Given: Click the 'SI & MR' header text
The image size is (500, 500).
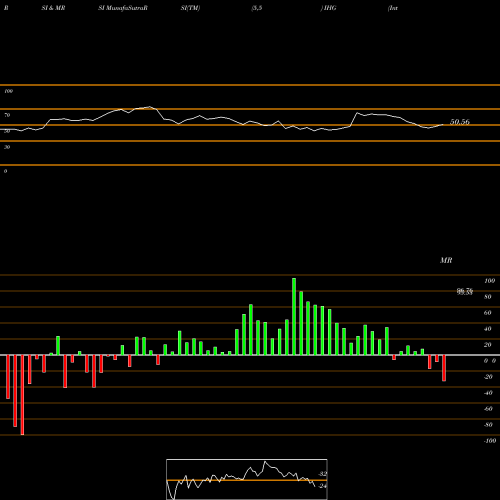Looking at the screenshot, I should [x=53, y=8].
